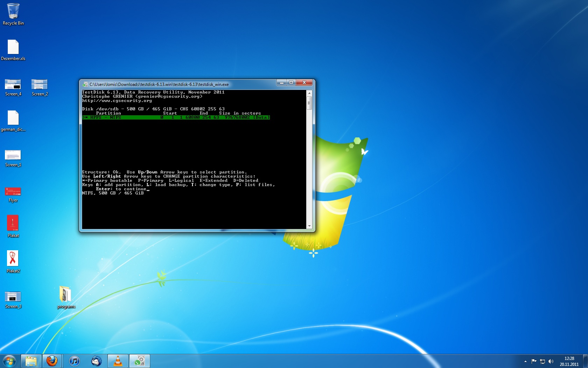Click the 'Partition Start End' header line
The image size is (588, 368).
[178, 113]
